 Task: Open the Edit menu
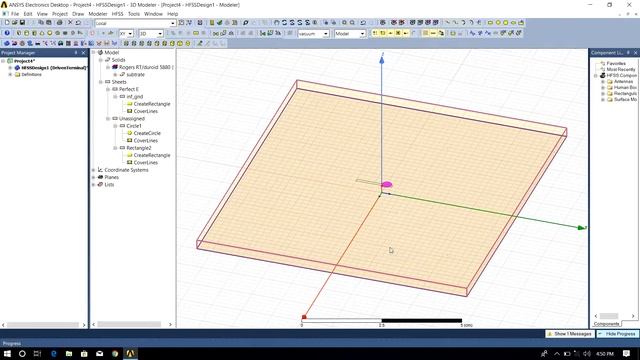point(28,13)
